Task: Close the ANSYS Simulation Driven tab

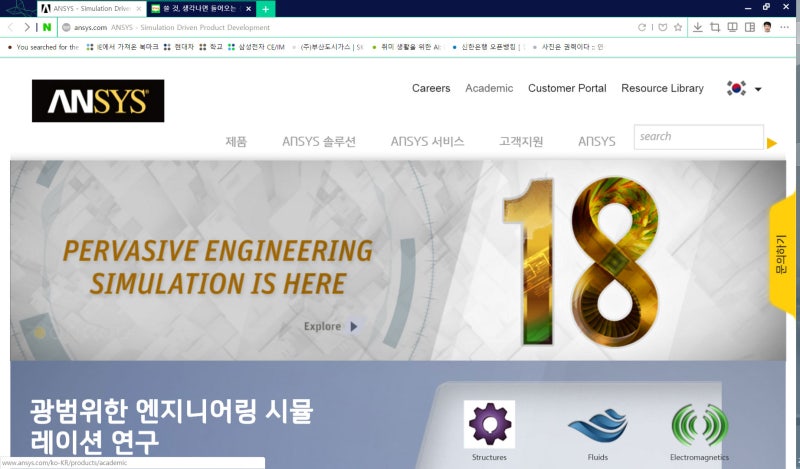Action: 139,9
